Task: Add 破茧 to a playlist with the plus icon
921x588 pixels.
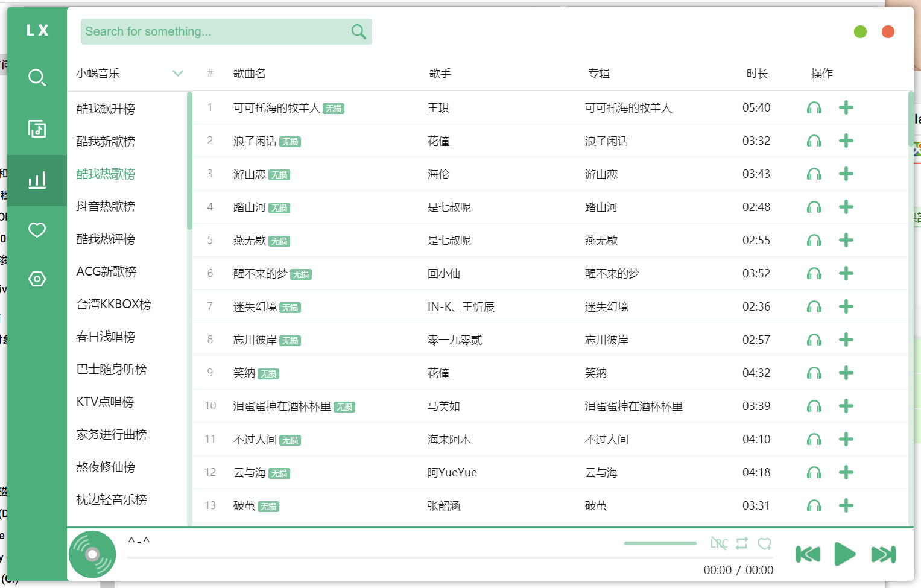Action: pos(846,505)
